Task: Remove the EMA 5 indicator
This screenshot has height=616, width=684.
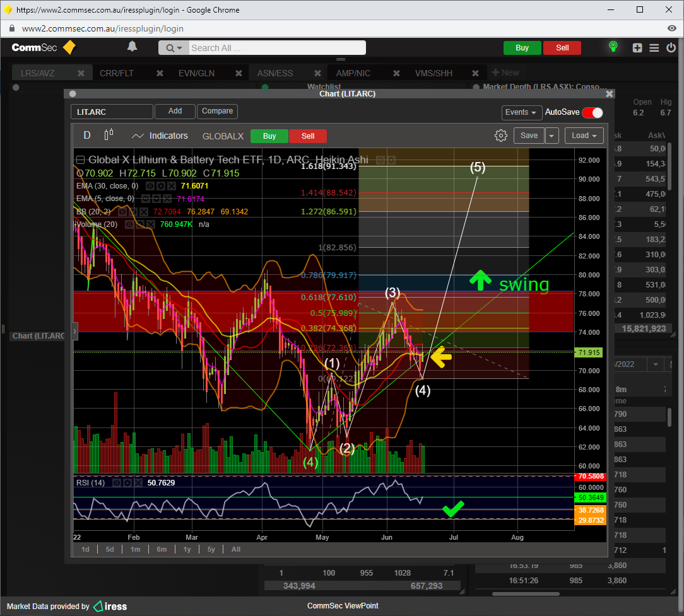Action: click(x=167, y=199)
